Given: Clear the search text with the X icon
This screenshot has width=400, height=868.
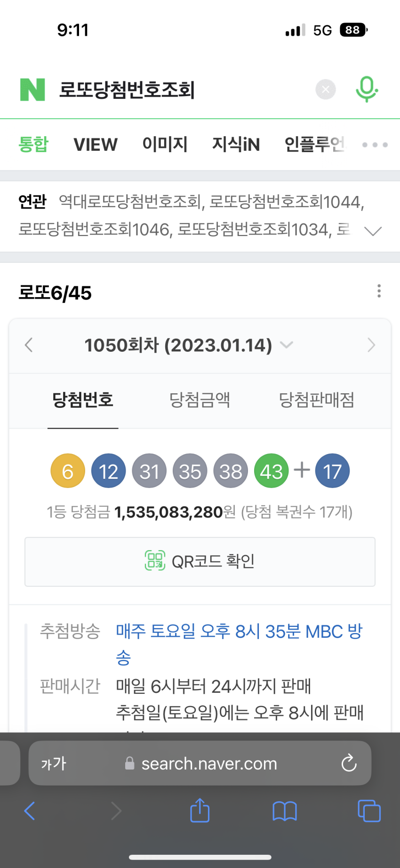Looking at the screenshot, I should (326, 89).
